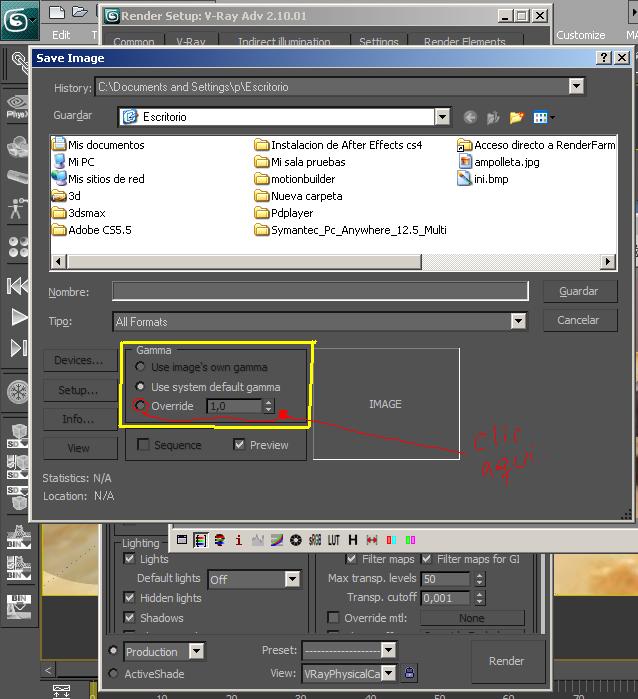The height and width of the screenshot is (699, 638).
Task: Click the snowflake icon in left toolbar
Action: pyautogui.click(x=18, y=392)
